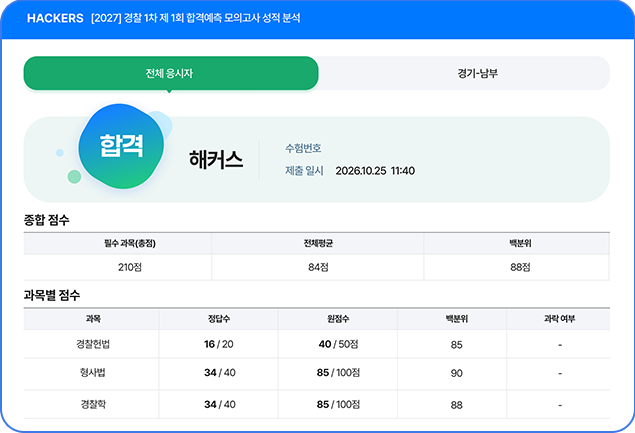Click the 과목 column header
Screen dimensions: 635x433
93,319
